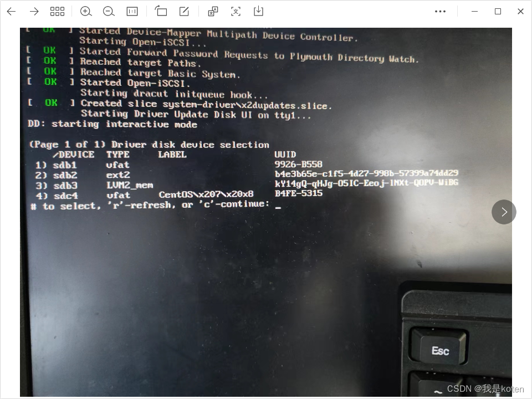Click the 'DD: starting interactive mode' line
532x399 pixels.
(112, 124)
